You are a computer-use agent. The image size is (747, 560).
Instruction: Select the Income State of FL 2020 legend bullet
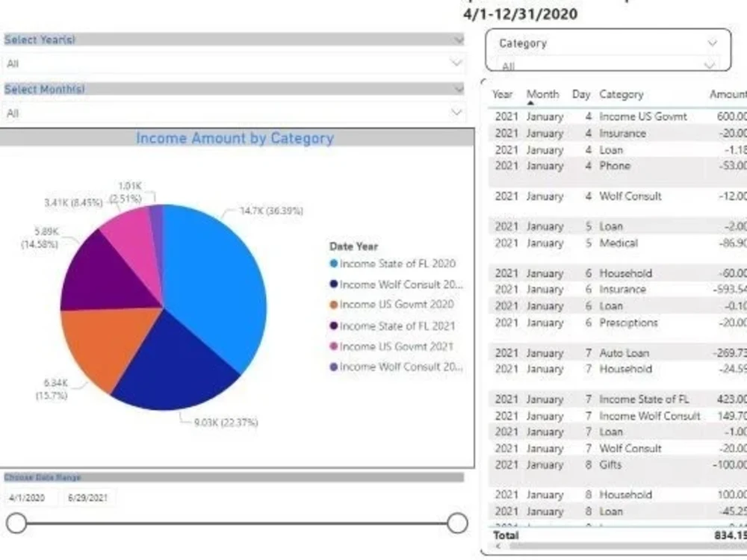(x=334, y=264)
